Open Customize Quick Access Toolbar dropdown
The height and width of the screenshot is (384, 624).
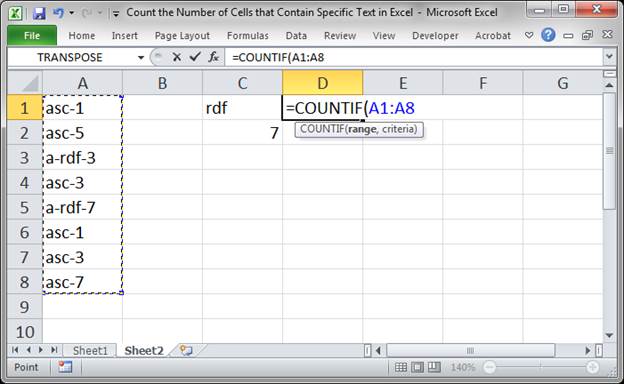pyautogui.click(x=116, y=14)
